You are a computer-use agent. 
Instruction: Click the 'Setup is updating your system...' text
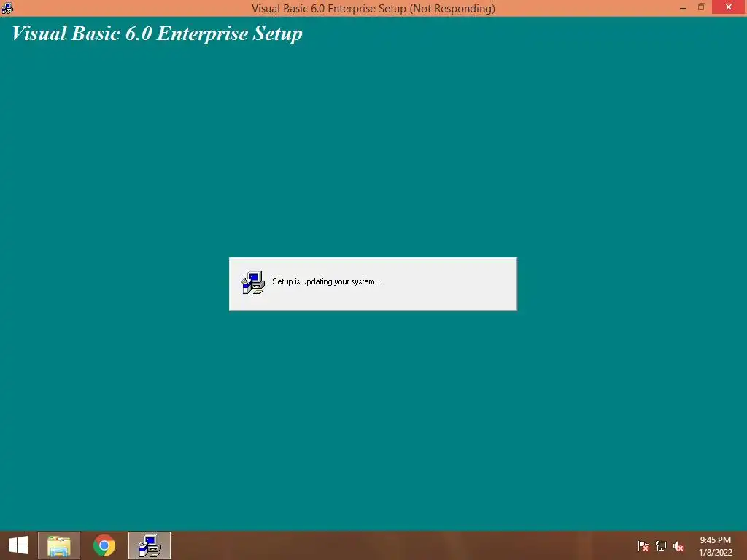click(326, 281)
